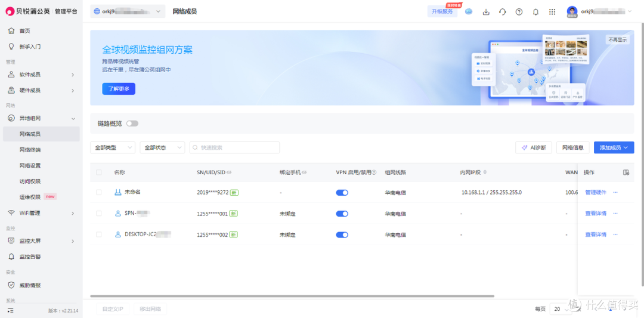The height and width of the screenshot is (318, 644).
Task: Click the table column settings icon
Action: tap(626, 172)
